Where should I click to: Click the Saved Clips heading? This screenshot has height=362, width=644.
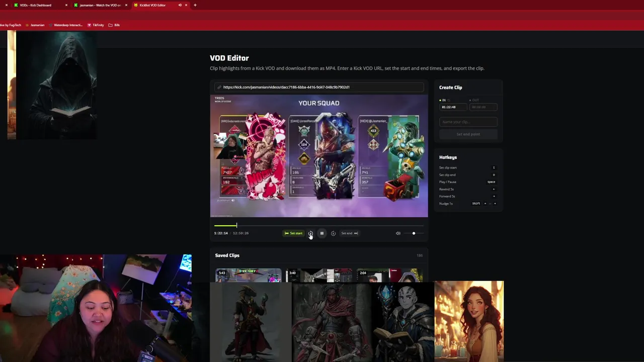click(227, 255)
